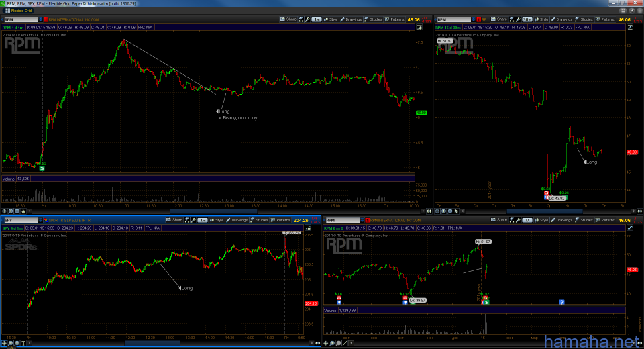Select text tool under SPY chart

point(23,343)
